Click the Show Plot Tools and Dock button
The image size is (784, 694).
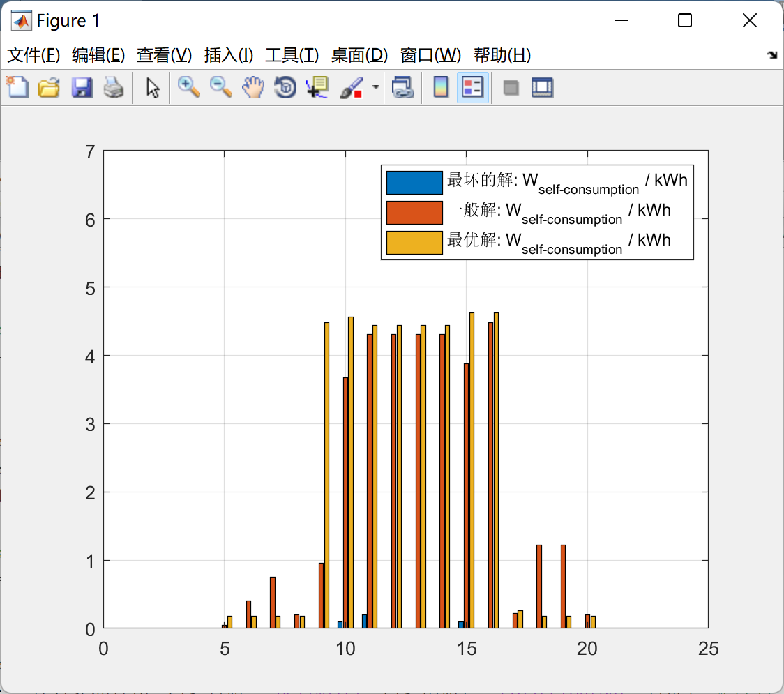(x=542, y=88)
